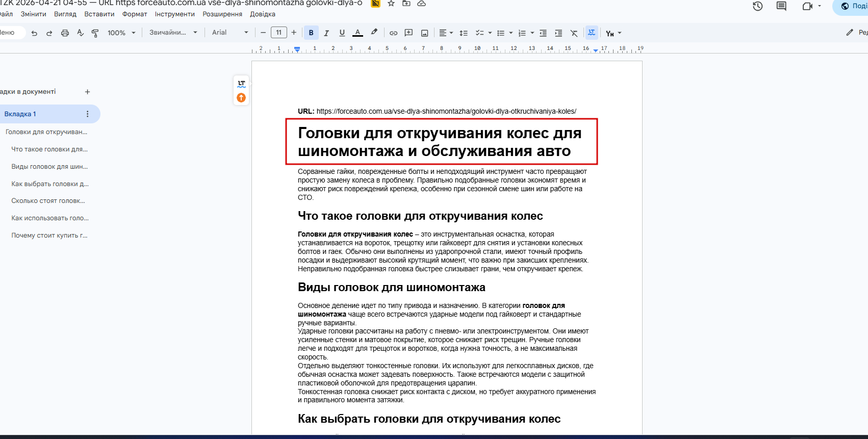The height and width of the screenshot is (439, 868).
Task: Insert a hyperlink
Action: click(393, 33)
